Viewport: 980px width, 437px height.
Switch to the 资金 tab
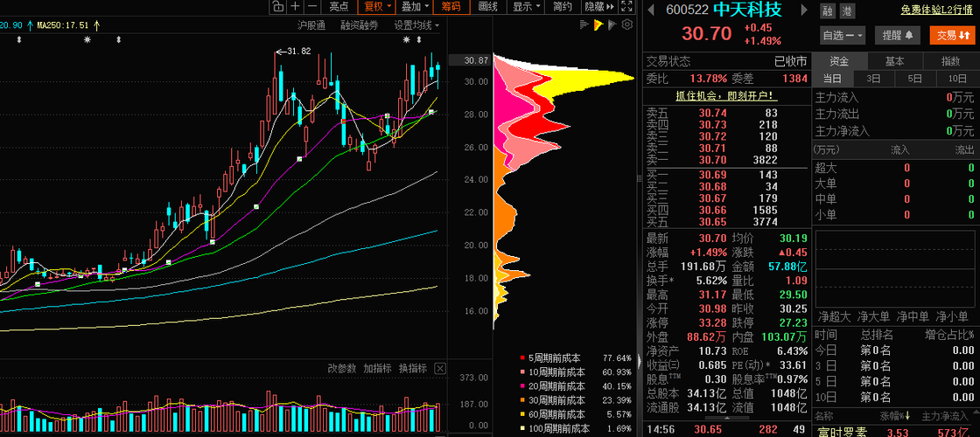pos(839,61)
